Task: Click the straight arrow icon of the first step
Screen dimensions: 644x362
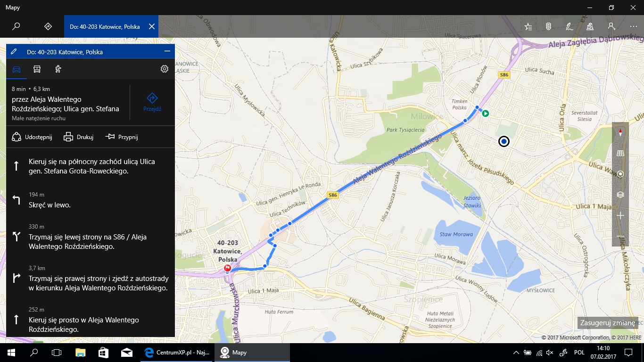Action: tap(17, 166)
